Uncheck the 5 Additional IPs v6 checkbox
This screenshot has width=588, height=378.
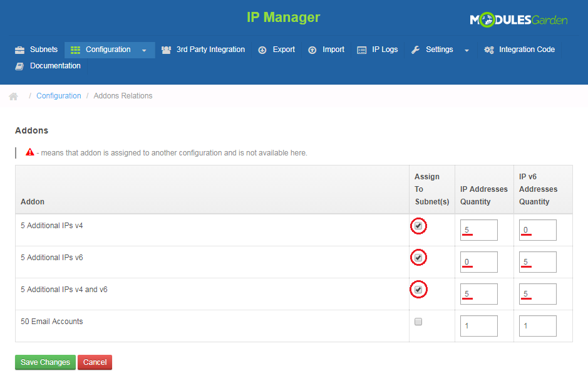(x=418, y=258)
